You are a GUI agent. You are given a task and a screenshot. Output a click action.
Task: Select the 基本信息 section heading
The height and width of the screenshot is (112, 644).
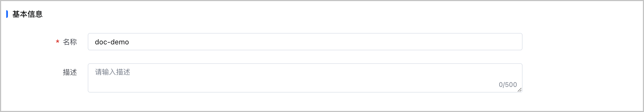click(27, 14)
